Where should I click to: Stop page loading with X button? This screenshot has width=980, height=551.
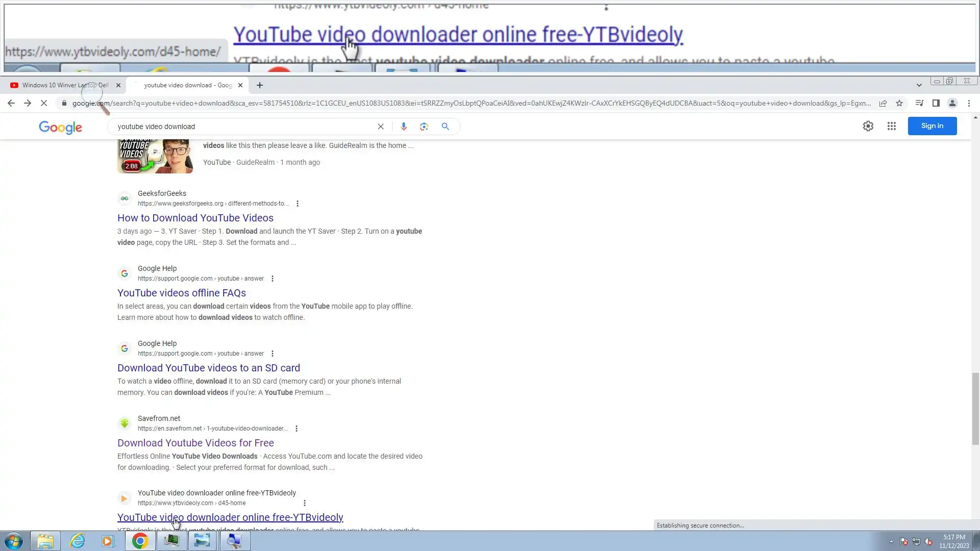[x=44, y=103]
